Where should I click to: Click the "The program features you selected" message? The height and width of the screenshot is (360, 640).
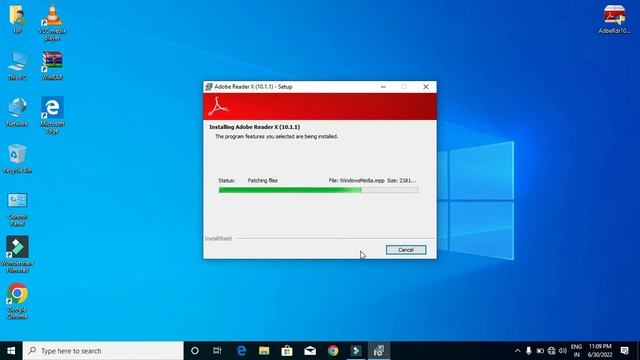click(x=276, y=136)
